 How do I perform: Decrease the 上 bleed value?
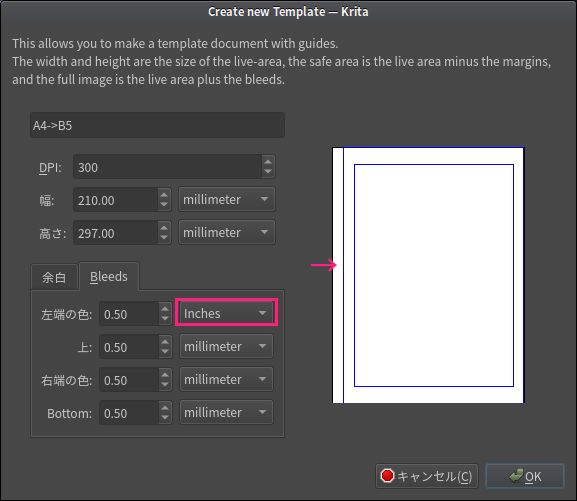[x=165, y=352]
